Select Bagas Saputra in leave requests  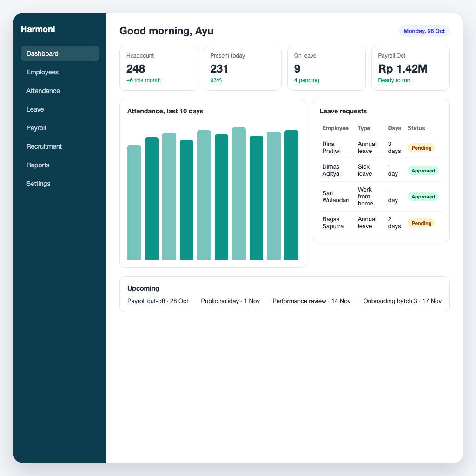click(333, 223)
